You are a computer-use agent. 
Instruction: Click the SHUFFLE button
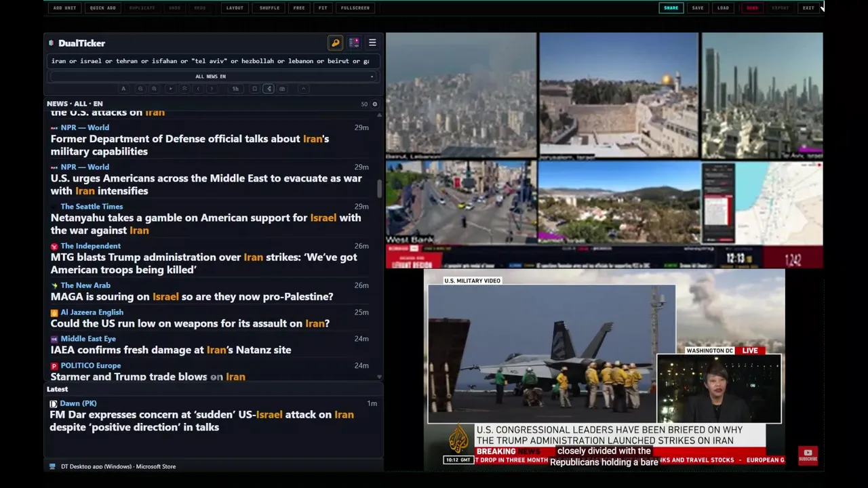[x=269, y=8]
